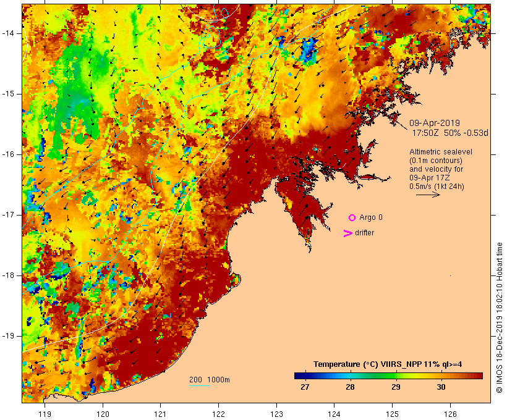Click colorbar tick label 28
This screenshot has width=507, height=420.
click(350, 387)
